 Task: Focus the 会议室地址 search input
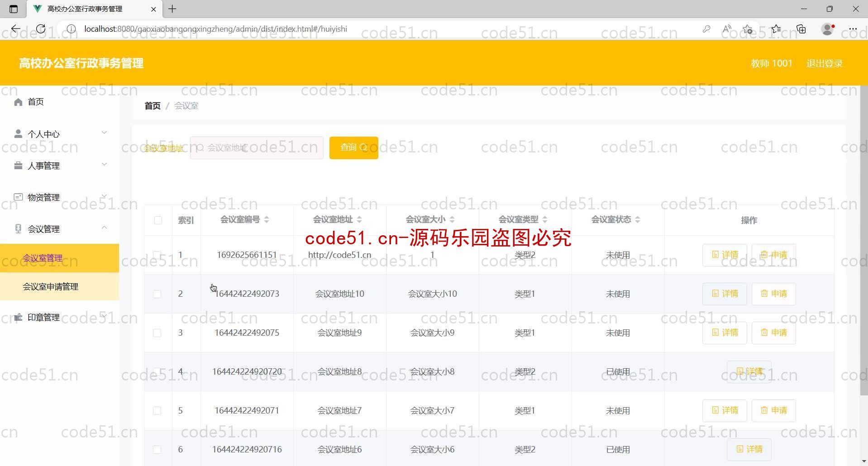257,148
